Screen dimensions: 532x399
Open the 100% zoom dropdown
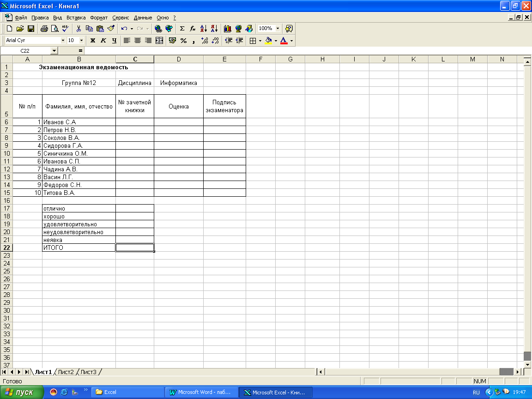click(x=278, y=29)
